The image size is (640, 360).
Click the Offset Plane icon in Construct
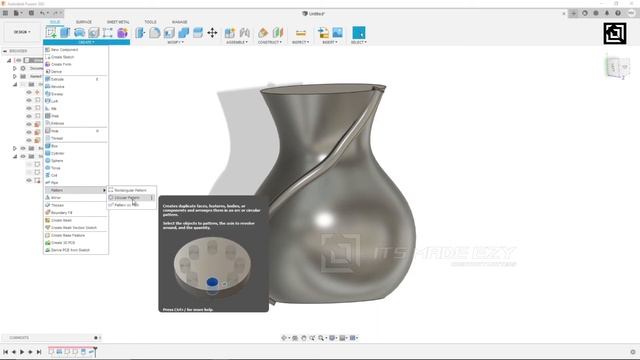pos(263,32)
